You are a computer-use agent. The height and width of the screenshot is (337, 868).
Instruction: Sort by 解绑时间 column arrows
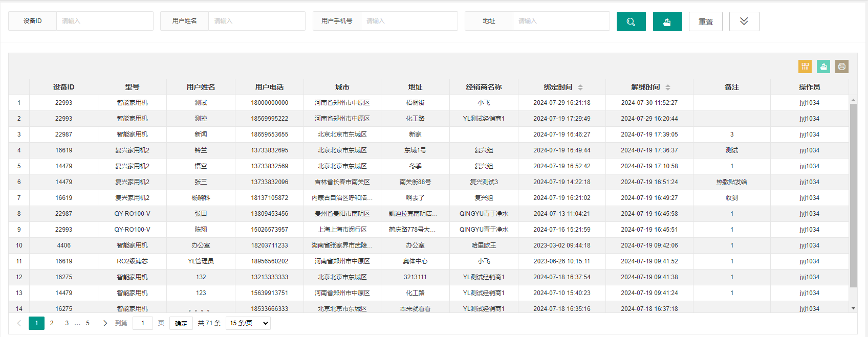[x=668, y=87]
